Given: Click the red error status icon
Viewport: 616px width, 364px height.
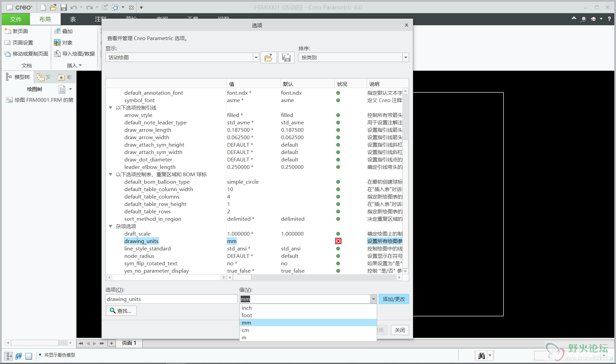Looking at the screenshot, I should coord(338,241).
